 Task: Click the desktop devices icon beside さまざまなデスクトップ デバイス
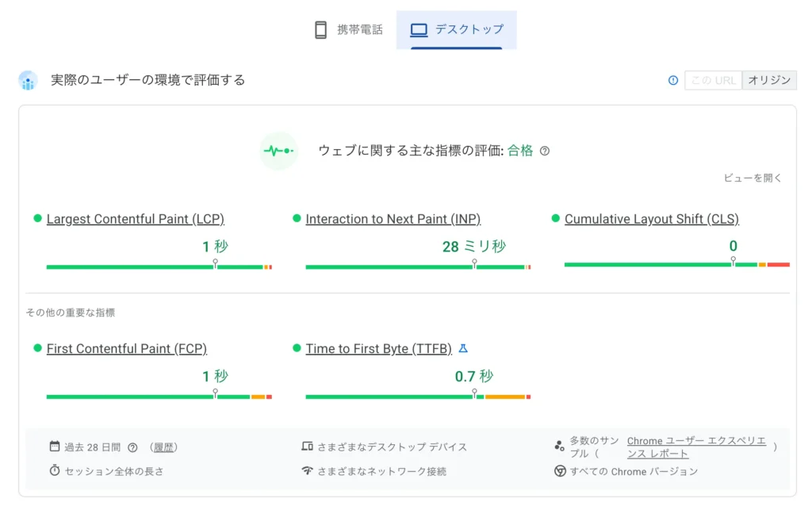[x=308, y=447]
